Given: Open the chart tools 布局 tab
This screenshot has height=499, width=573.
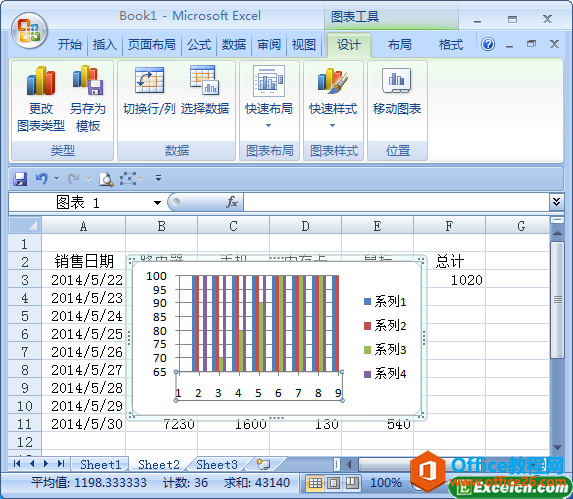Looking at the screenshot, I should coord(399,45).
